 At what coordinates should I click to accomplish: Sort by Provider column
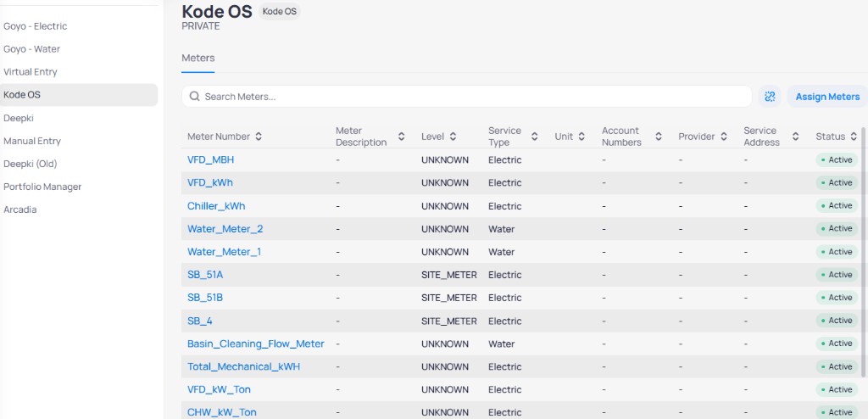click(724, 137)
